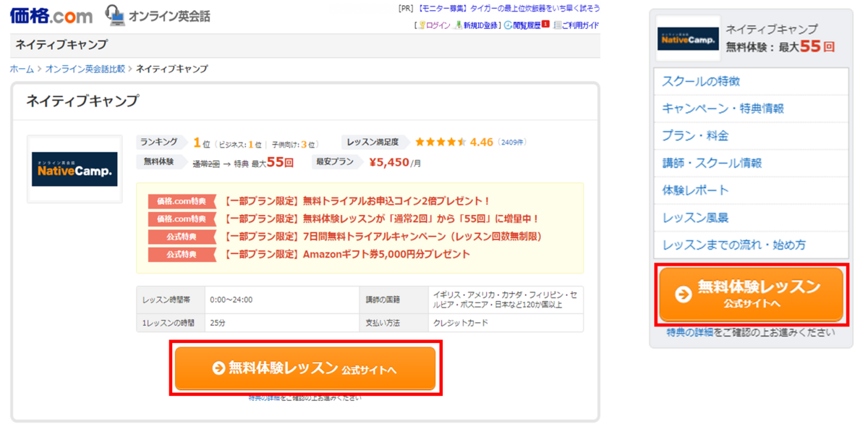Go to ホーム breadcrumb
Image resolution: width=868 pixels, height=427 pixels.
tap(22, 69)
